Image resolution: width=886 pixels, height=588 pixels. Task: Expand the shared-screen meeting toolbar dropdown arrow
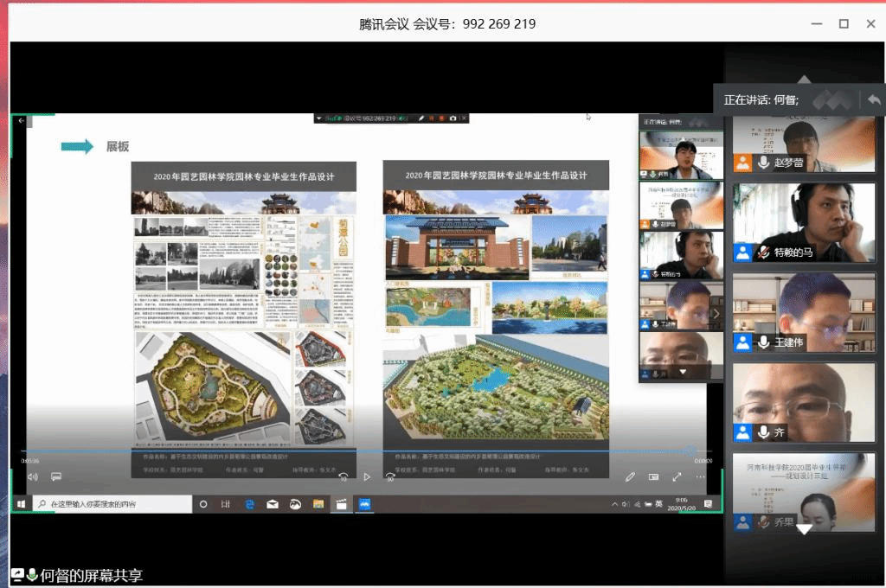[x=318, y=118]
